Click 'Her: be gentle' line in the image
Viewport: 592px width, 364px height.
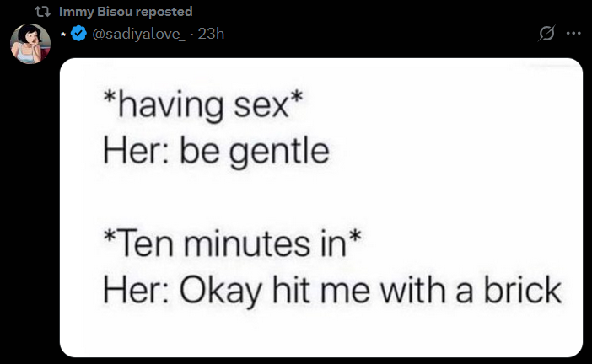pos(214,151)
